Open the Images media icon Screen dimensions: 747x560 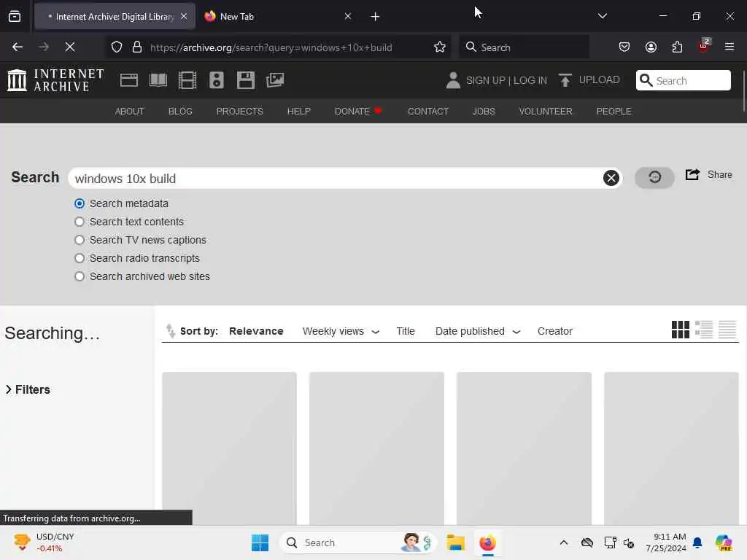tap(275, 80)
